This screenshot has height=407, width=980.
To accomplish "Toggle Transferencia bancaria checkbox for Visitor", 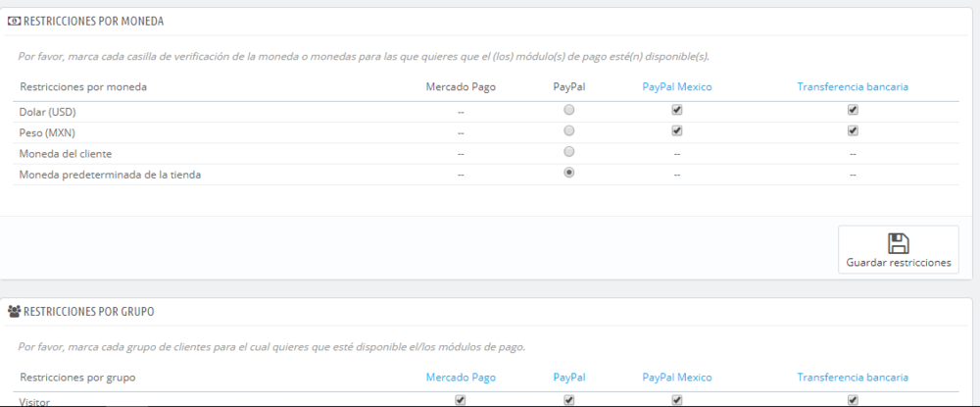I will pyautogui.click(x=853, y=400).
